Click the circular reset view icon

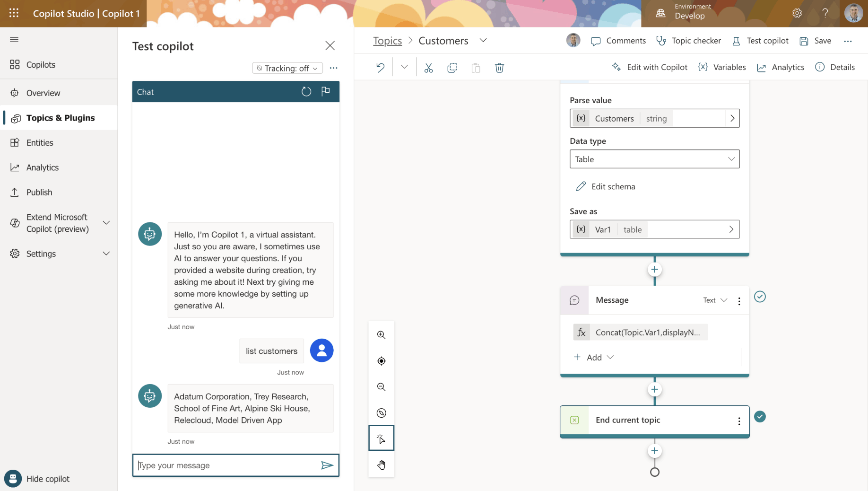pyautogui.click(x=381, y=413)
